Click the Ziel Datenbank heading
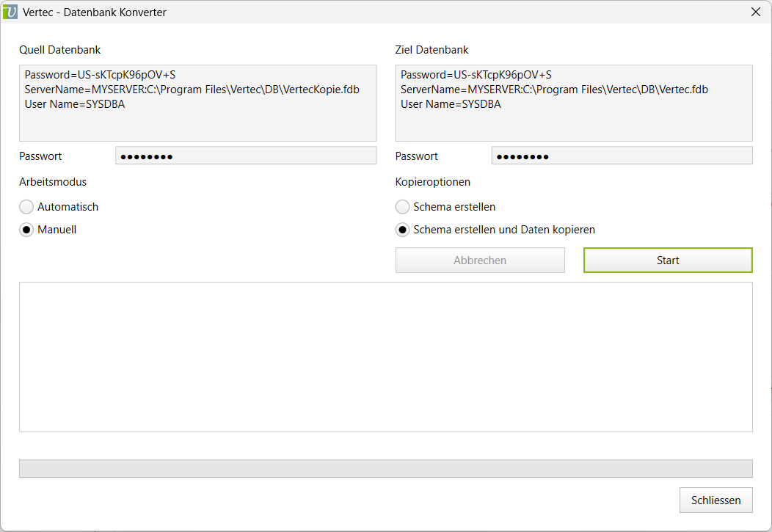The image size is (772, 532). pos(431,50)
